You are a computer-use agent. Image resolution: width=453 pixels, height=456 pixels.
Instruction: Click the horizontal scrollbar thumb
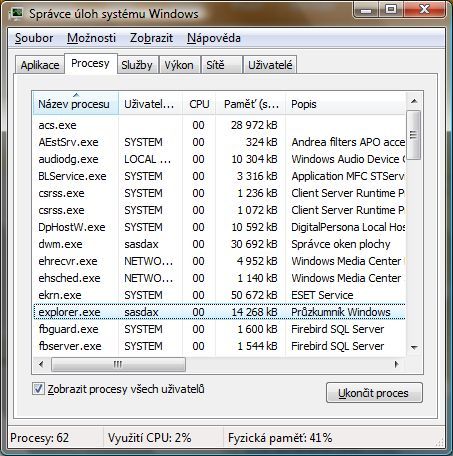click(x=118, y=364)
